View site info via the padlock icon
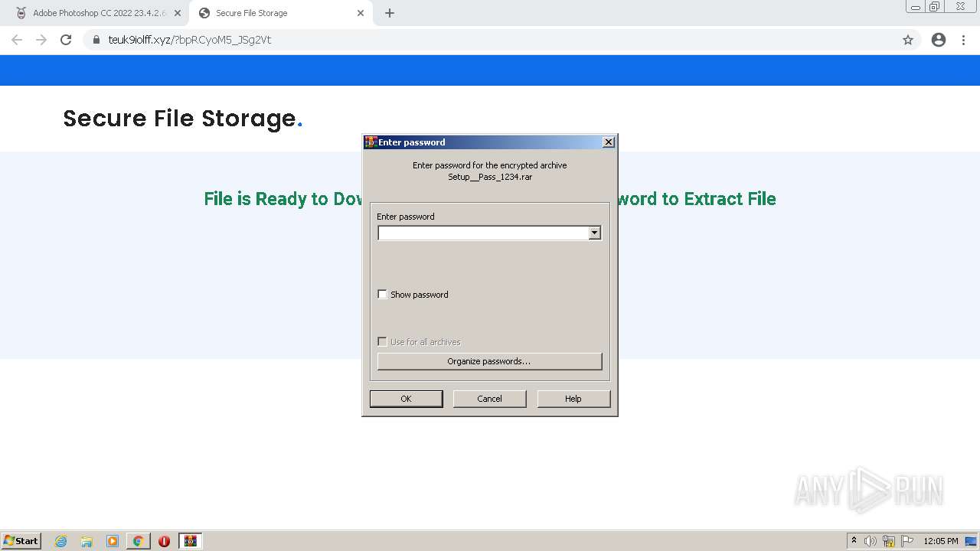Screen dimensions: 980x551 pyautogui.click(x=96, y=40)
